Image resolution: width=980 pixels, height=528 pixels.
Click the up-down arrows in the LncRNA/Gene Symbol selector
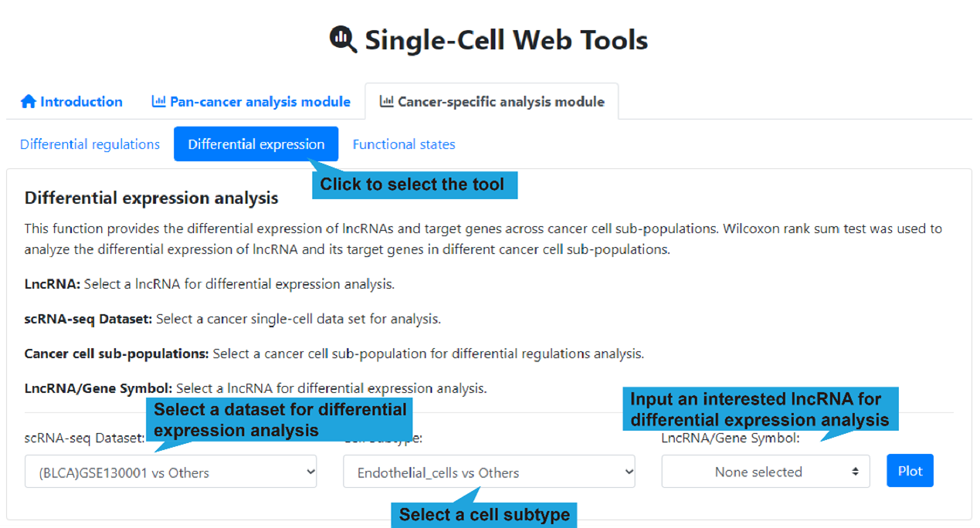pyautogui.click(x=855, y=472)
